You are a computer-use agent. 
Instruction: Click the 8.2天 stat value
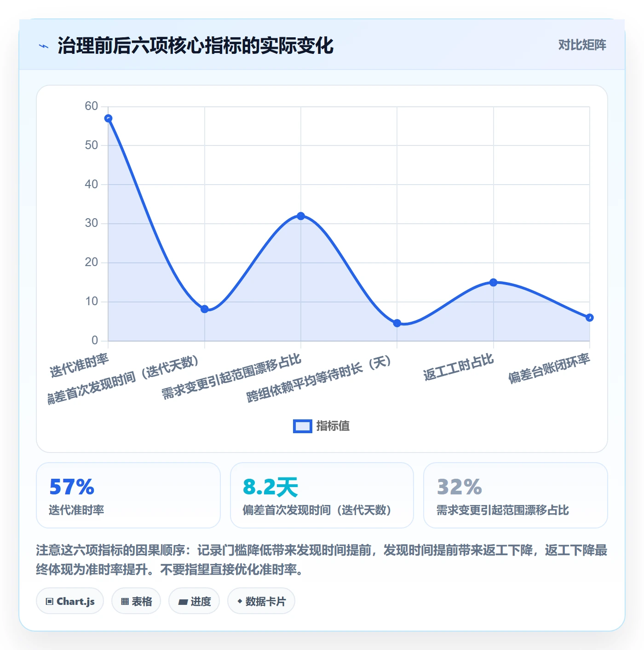coord(270,487)
